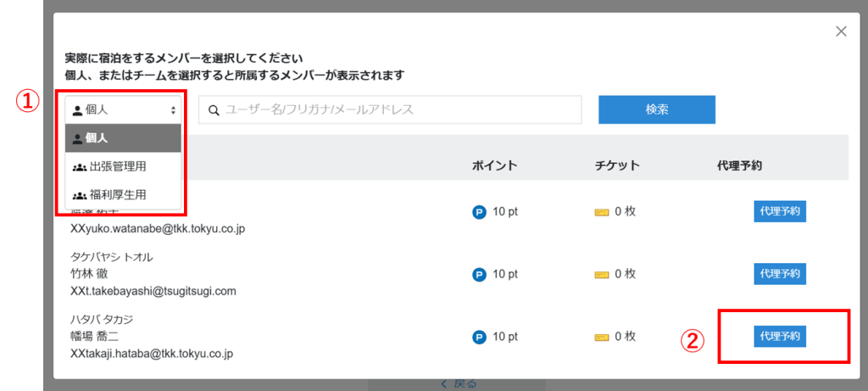Click the point icon in 幡場 喬二's row
Viewport: 868px width, 391px height.
[479, 337]
